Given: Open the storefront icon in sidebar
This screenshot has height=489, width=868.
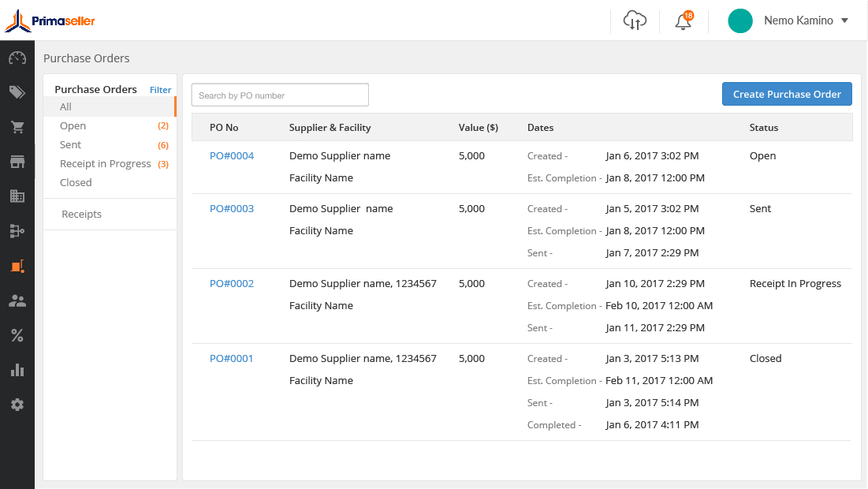Looking at the screenshot, I should pyautogui.click(x=17, y=162).
